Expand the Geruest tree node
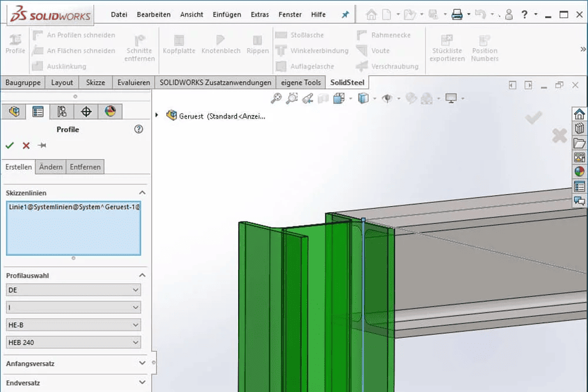 [157, 115]
